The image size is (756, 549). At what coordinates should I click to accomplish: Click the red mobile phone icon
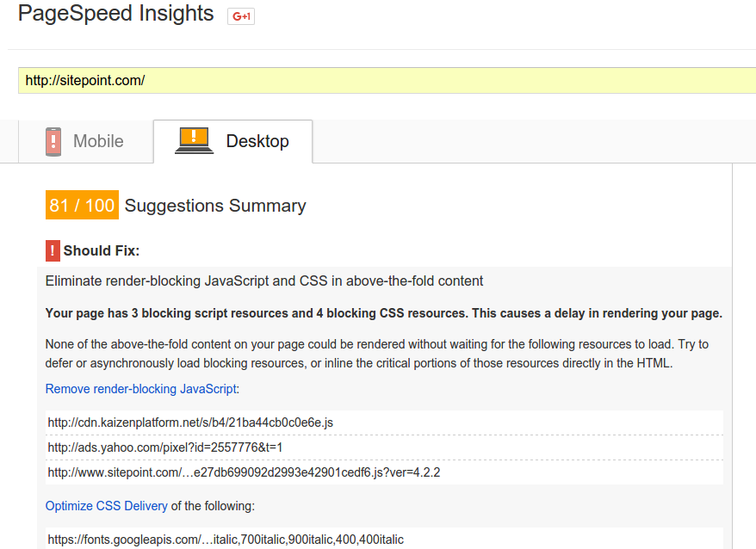[53, 141]
